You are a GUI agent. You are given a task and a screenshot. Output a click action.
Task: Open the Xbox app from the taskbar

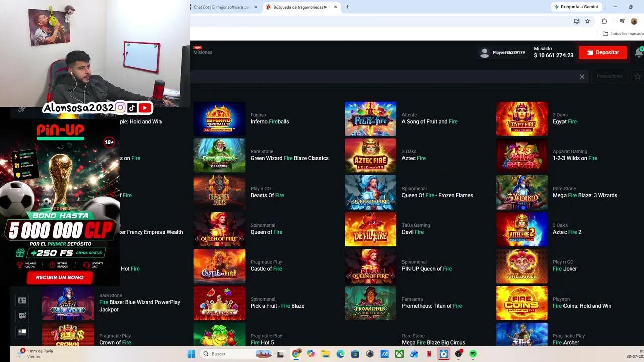[x=399, y=354]
